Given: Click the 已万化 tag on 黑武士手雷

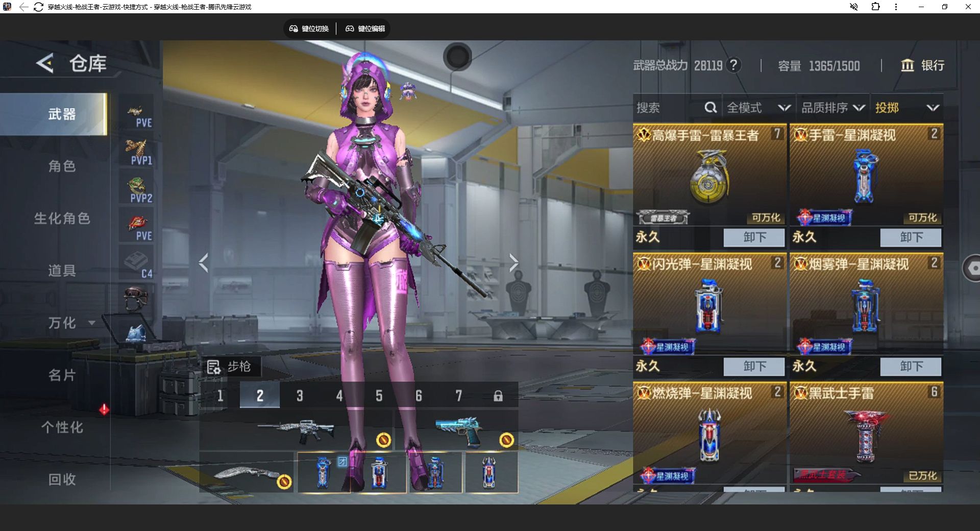Looking at the screenshot, I should pos(923,476).
